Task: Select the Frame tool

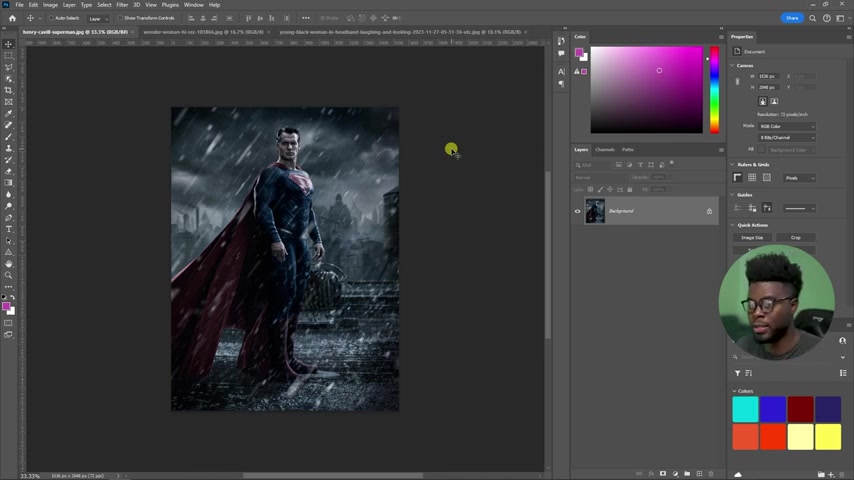Action: (x=8, y=102)
